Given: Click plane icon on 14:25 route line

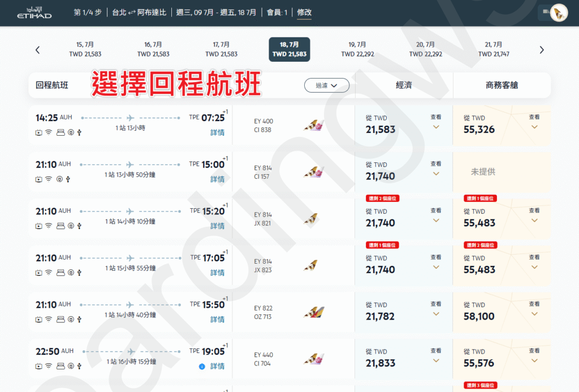Looking at the screenshot, I should [x=130, y=118].
